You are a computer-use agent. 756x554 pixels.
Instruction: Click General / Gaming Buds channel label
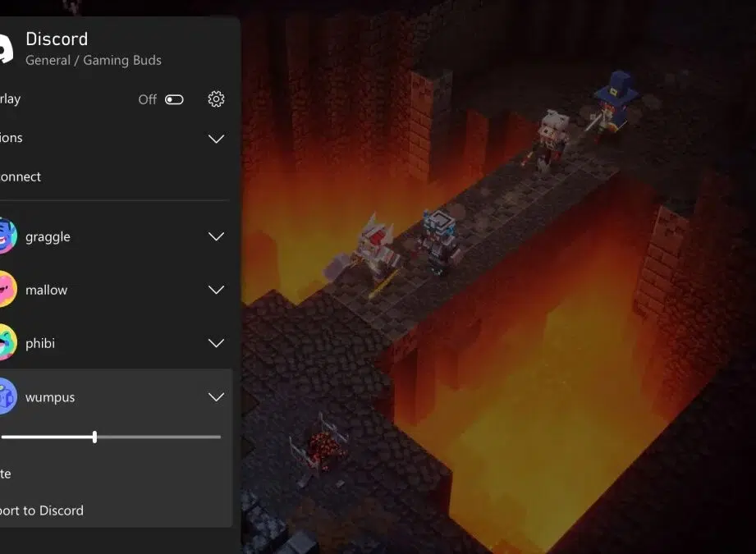94,60
